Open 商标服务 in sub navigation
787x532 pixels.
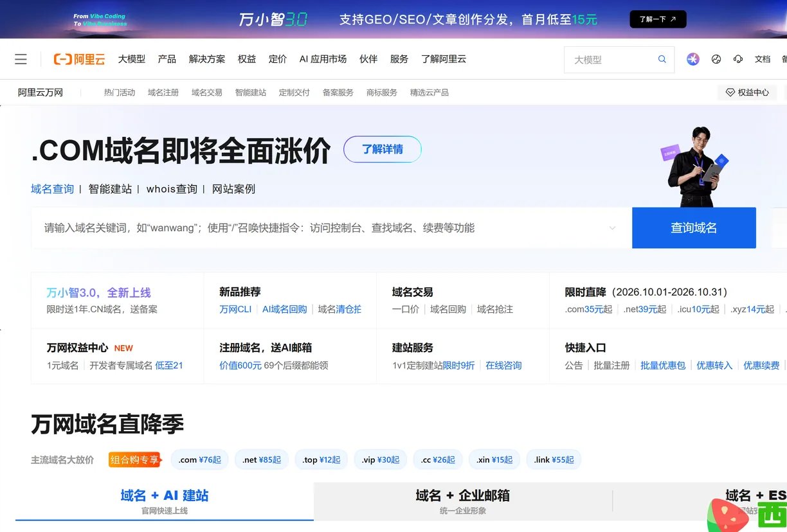pyautogui.click(x=382, y=93)
